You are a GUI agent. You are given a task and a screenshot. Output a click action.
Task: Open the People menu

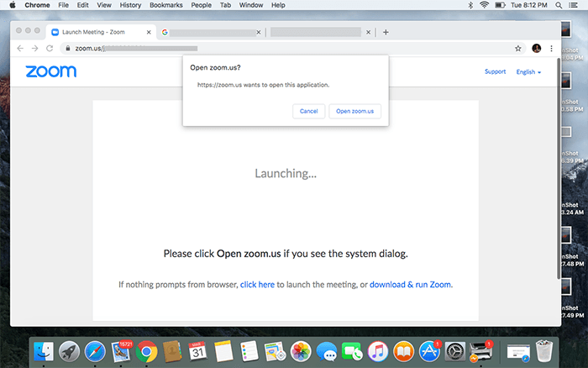(x=202, y=5)
